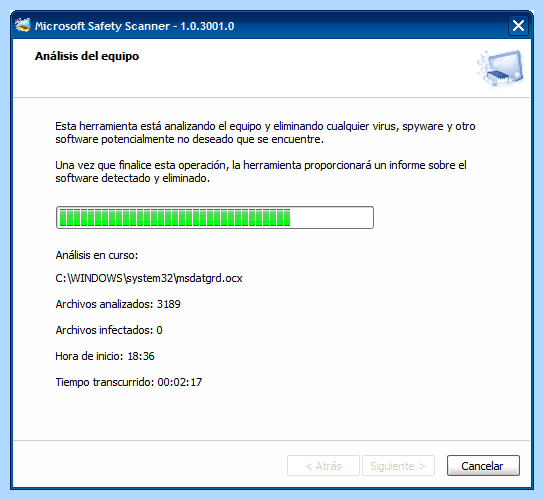The height and width of the screenshot is (500, 544).
Task: Click the disabled Siguiente button
Action: click(x=398, y=465)
